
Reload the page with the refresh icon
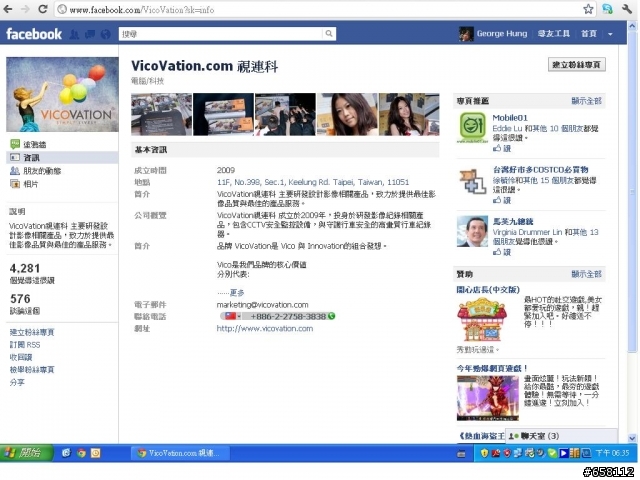click(x=42, y=9)
